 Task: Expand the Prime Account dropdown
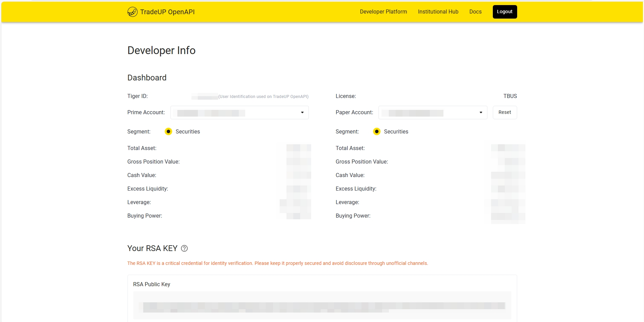pos(239,113)
